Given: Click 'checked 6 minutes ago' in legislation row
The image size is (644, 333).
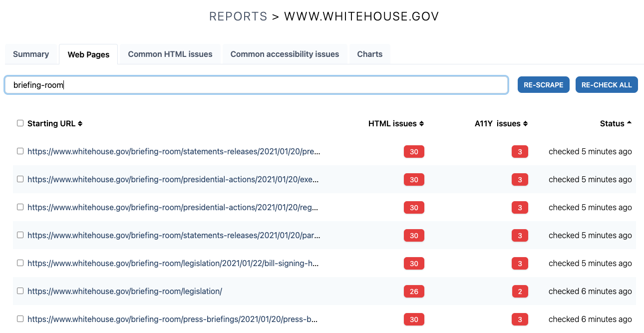Looking at the screenshot, I should point(590,291).
